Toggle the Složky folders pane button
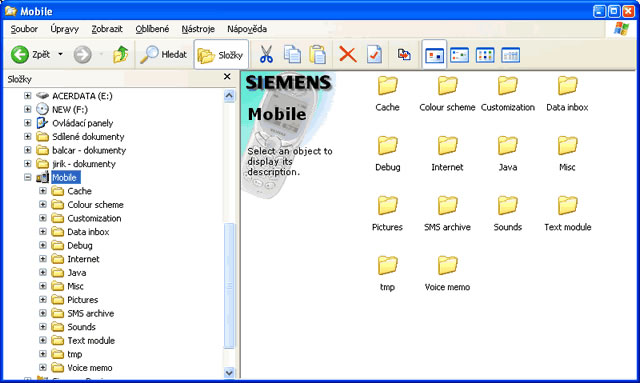Screen dimensions: 640x383 (x=221, y=55)
